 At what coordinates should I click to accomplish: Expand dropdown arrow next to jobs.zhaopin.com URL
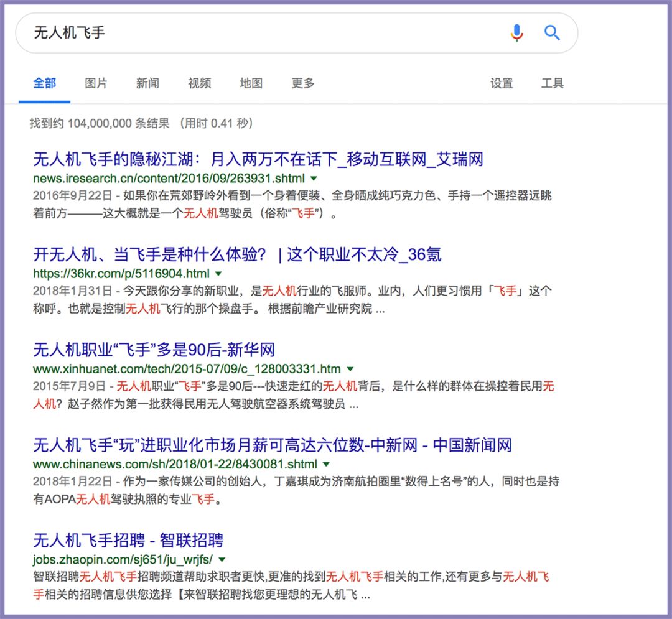point(222,559)
